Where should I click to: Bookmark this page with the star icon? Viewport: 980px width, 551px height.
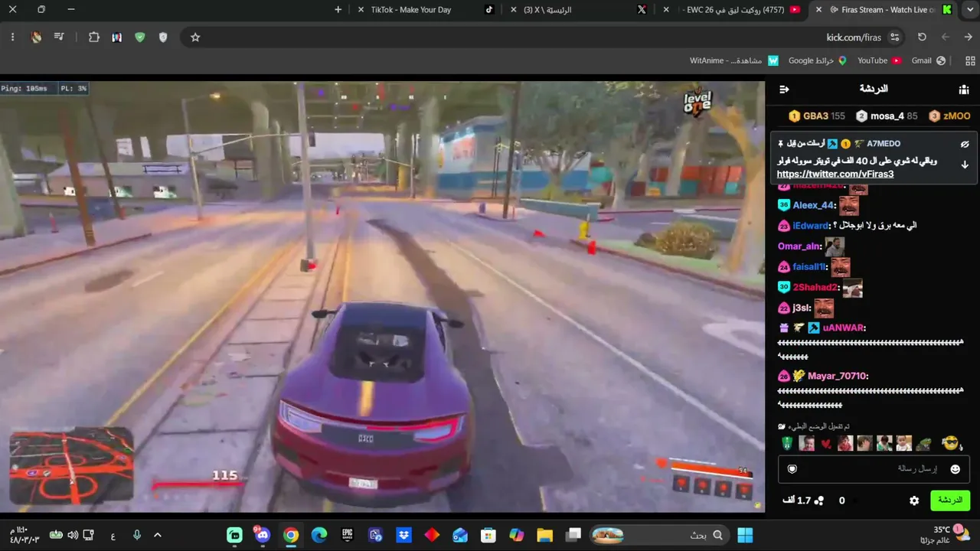tap(195, 37)
